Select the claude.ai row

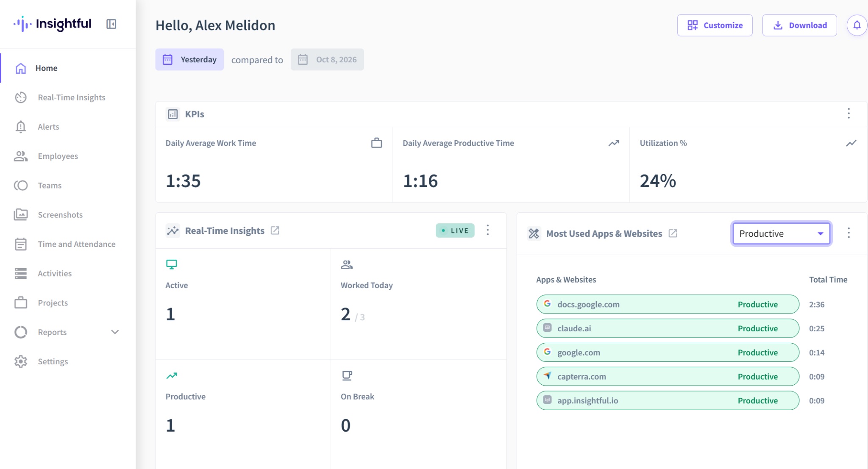668,328
